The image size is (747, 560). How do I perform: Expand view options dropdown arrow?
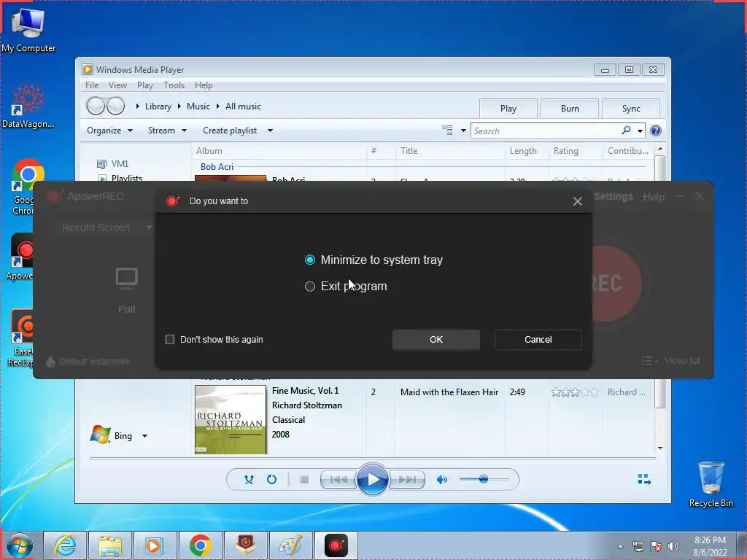pos(463,131)
